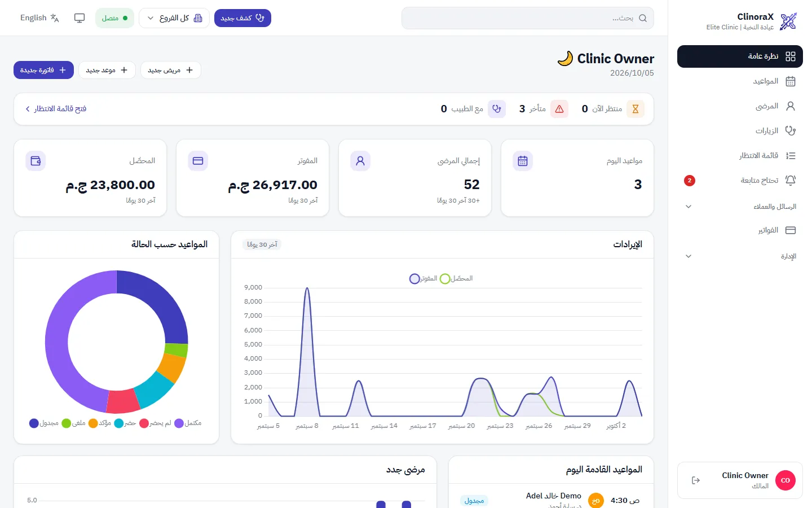Click the red CO avatar circle
The height and width of the screenshot is (508, 812).
click(x=785, y=480)
